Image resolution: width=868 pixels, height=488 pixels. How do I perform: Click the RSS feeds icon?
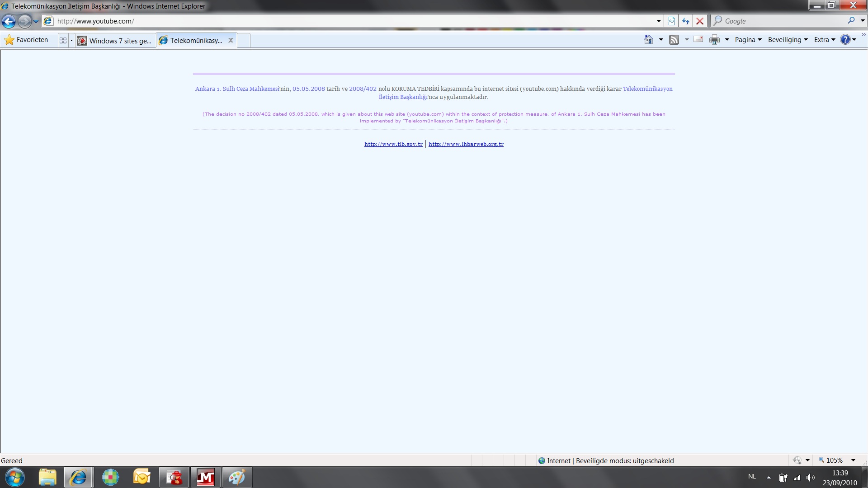[674, 40]
